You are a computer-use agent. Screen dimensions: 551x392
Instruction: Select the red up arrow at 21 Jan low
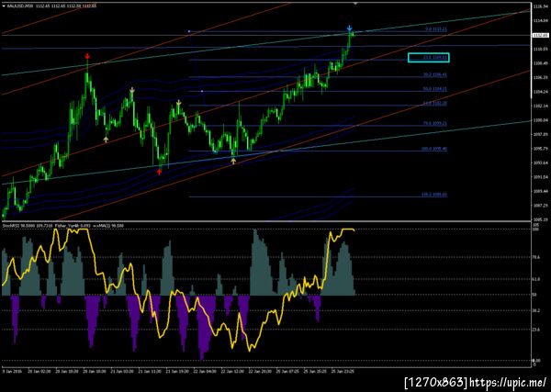(x=159, y=172)
